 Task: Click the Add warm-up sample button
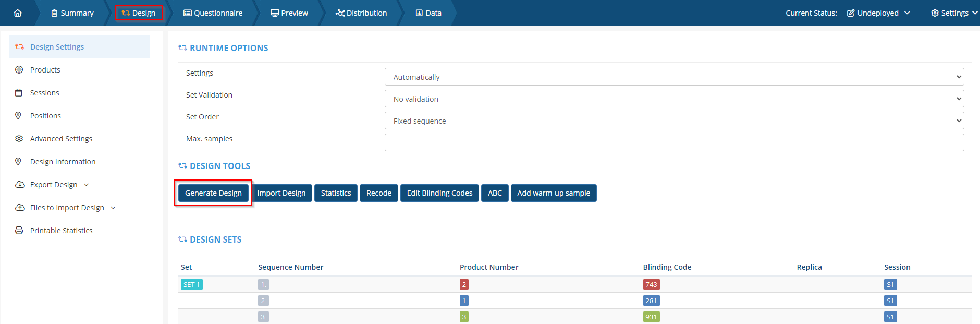553,193
